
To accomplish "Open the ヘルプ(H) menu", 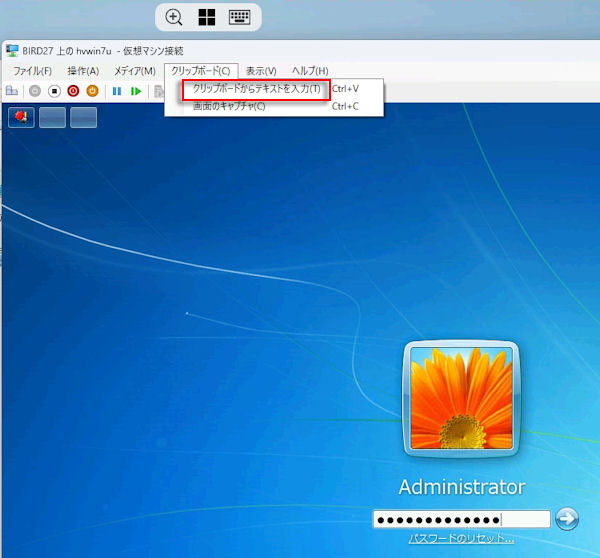I will [310, 71].
